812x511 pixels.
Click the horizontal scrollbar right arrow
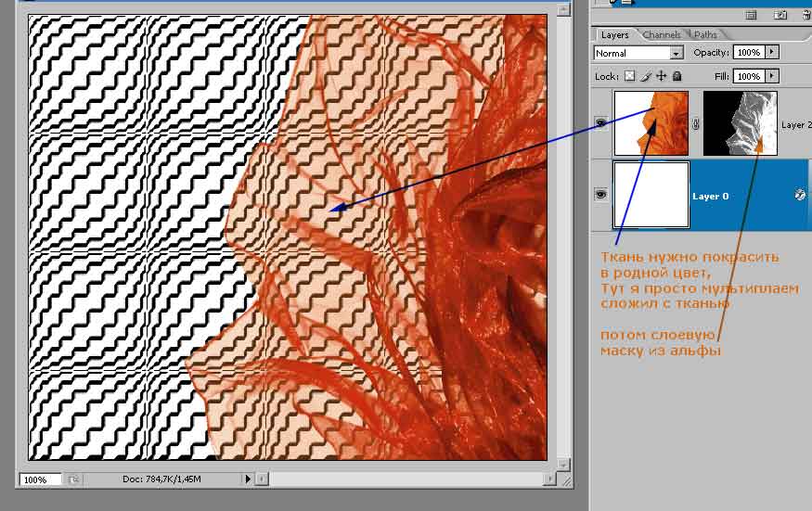(550, 479)
